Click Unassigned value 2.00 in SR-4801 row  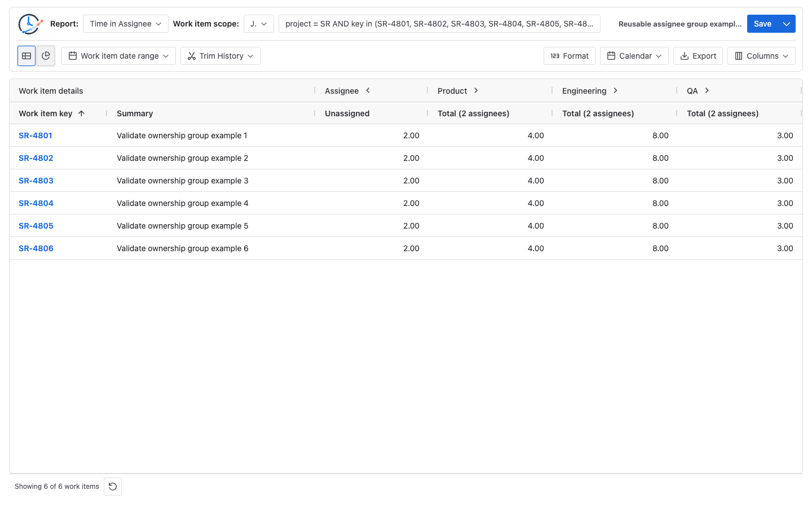pos(411,135)
